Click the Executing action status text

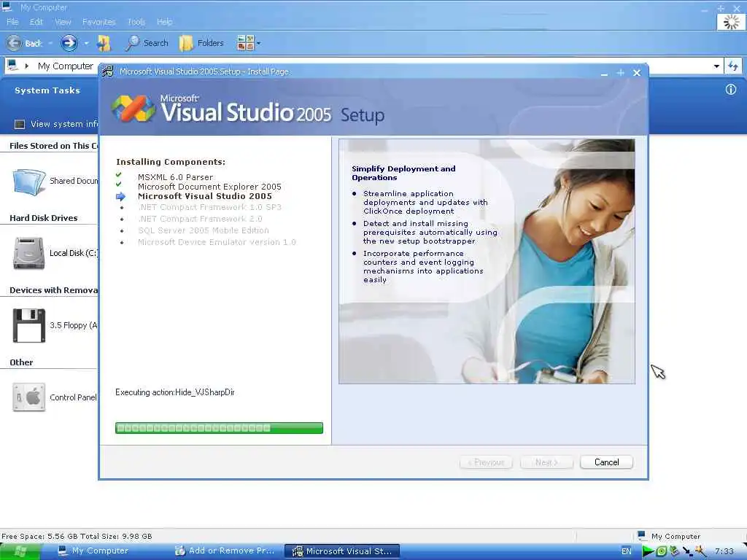pyautogui.click(x=175, y=392)
